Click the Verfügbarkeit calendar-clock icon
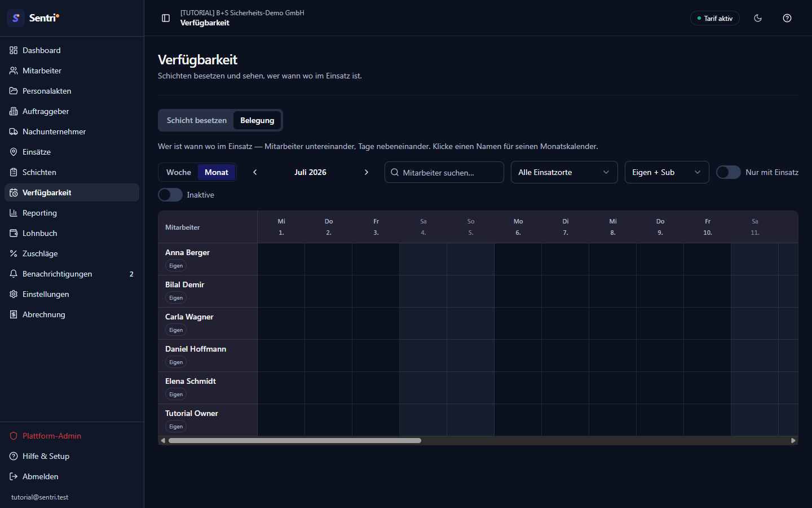 [14, 192]
